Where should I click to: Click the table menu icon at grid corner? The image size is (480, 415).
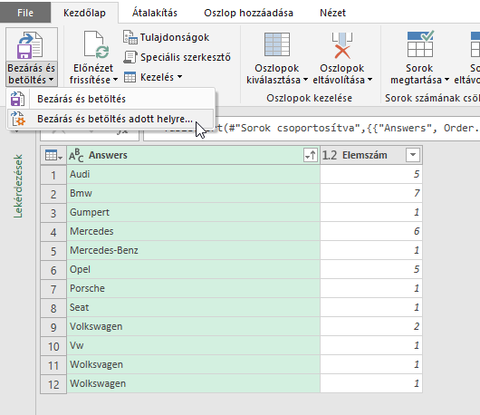[53, 155]
